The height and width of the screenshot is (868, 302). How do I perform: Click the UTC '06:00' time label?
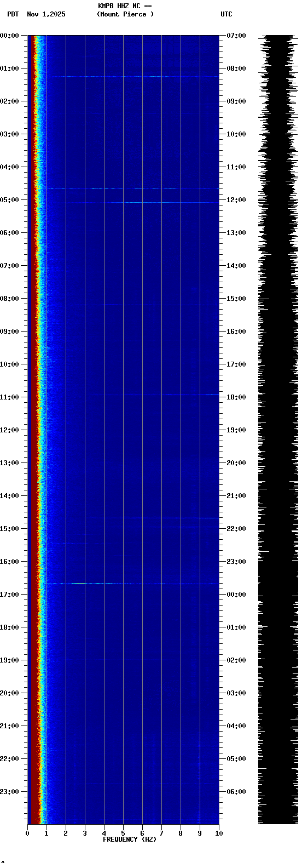[236, 792]
